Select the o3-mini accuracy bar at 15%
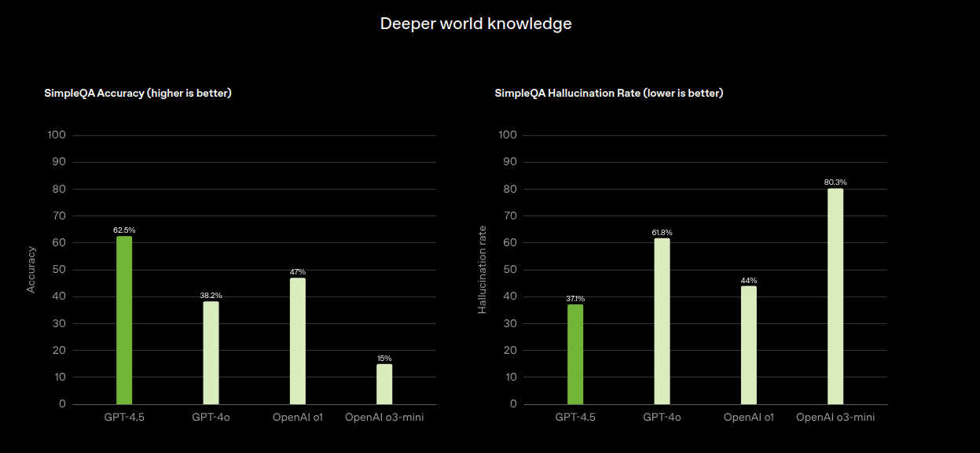 click(384, 384)
